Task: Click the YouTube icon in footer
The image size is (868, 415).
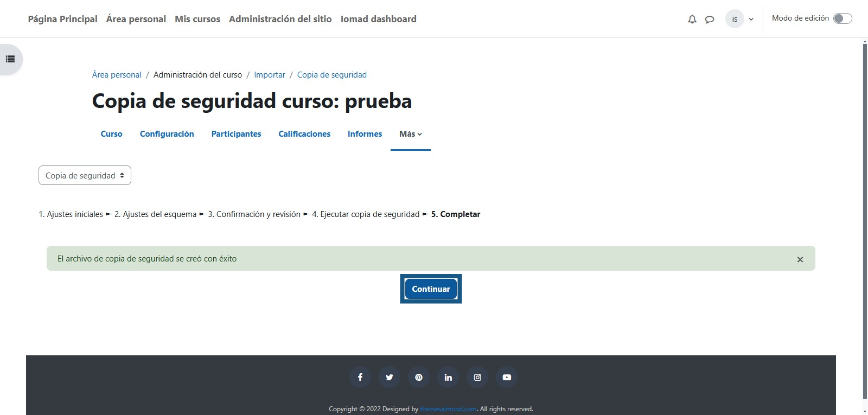Action: pyautogui.click(x=507, y=377)
